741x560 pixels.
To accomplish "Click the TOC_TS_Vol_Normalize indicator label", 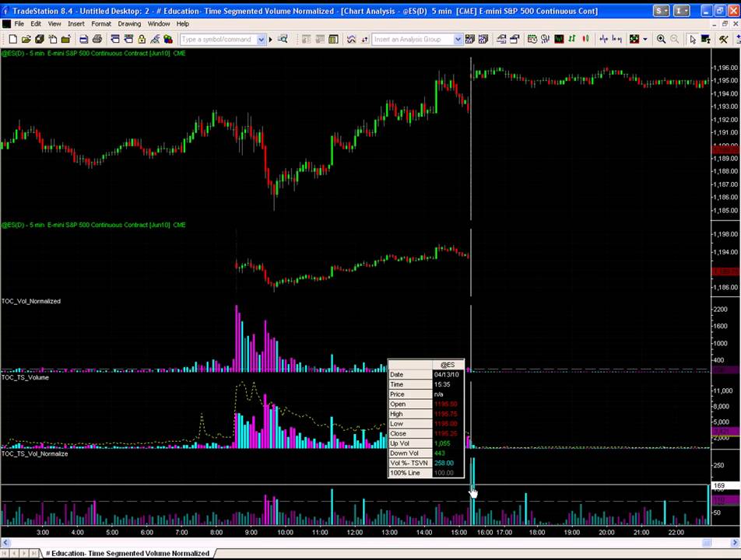I will [x=34, y=453].
